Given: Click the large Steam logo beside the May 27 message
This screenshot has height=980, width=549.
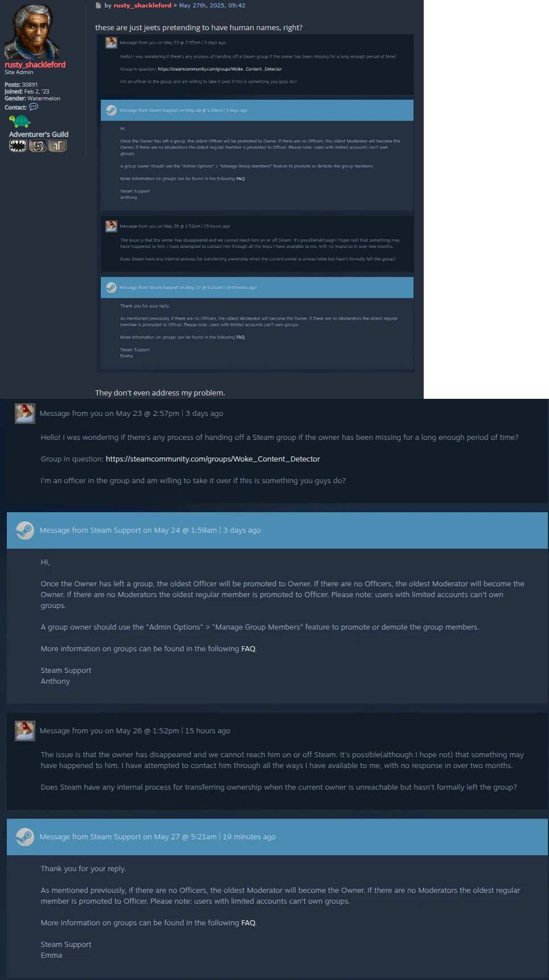Looking at the screenshot, I should [x=24, y=837].
